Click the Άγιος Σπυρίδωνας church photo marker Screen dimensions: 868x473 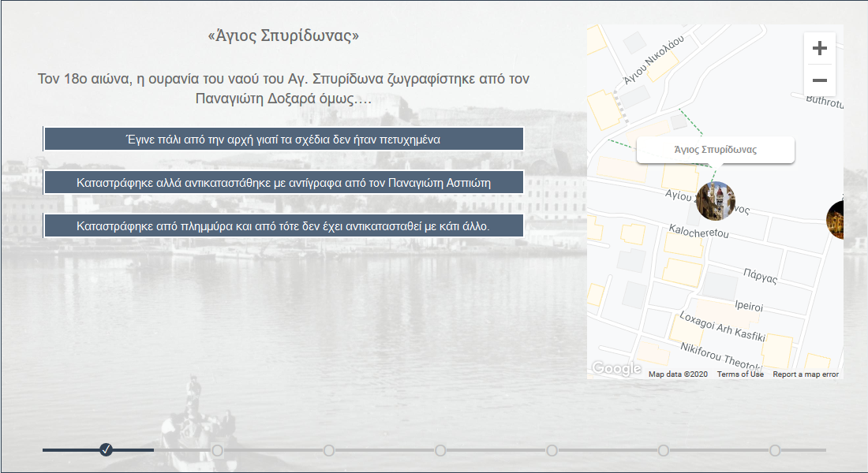[716, 201]
